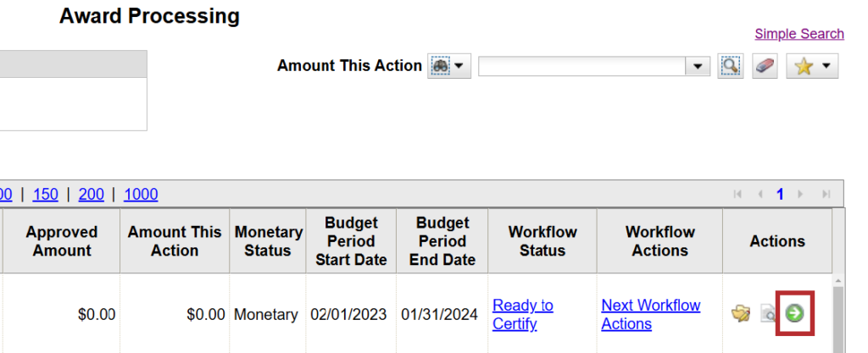This screenshot has width=868, height=353.
Task: Click the binoculars search field icon
Action: click(x=441, y=66)
